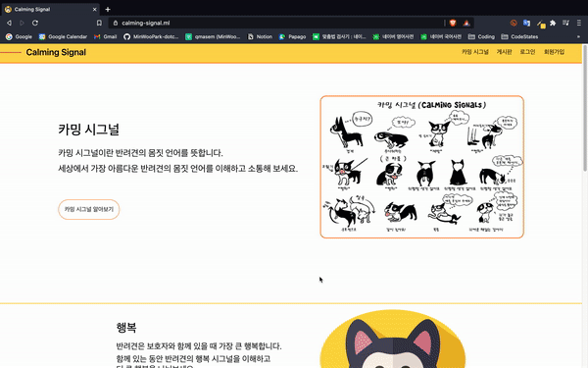
Task: Open the 네이버 영어사전 bookmark
Action: click(x=393, y=37)
